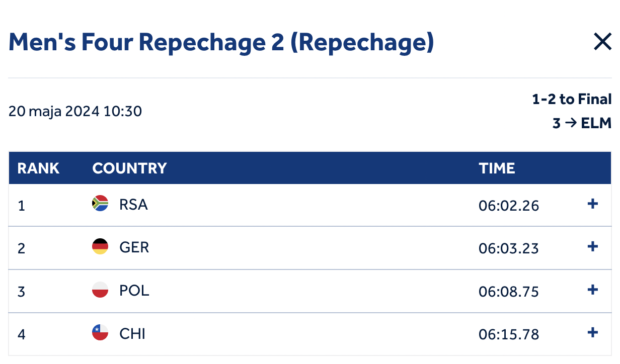Click the CHI time 06:15.78
This screenshot has width=620, height=364.
click(x=508, y=334)
